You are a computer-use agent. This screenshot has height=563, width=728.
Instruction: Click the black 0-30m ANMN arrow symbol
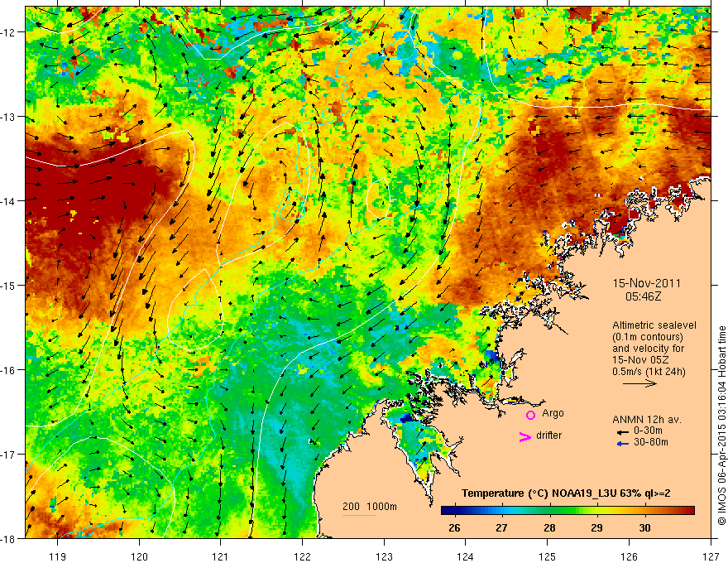click(623, 432)
